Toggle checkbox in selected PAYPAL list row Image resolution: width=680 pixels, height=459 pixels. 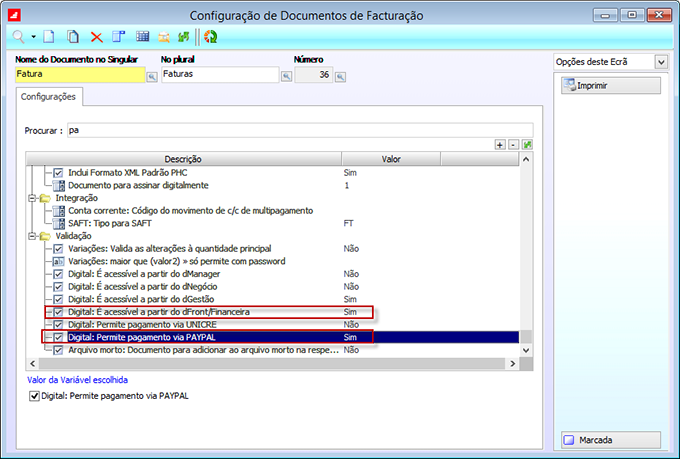[x=58, y=337]
